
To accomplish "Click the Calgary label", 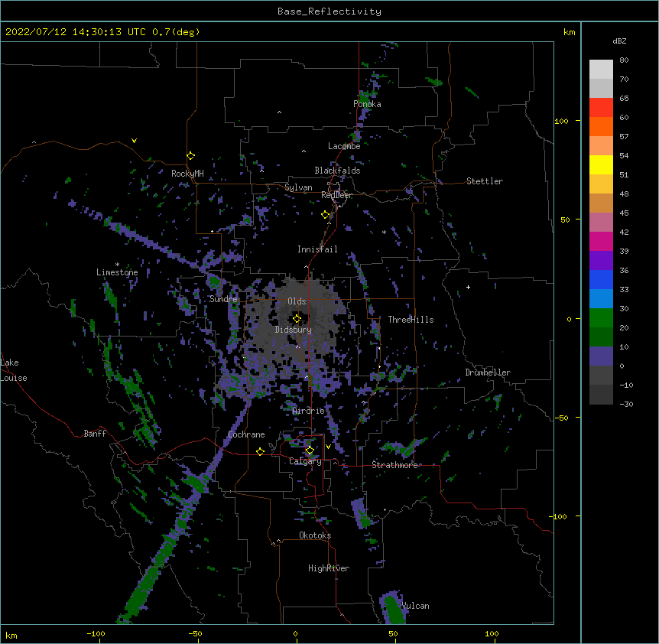I will (306, 461).
